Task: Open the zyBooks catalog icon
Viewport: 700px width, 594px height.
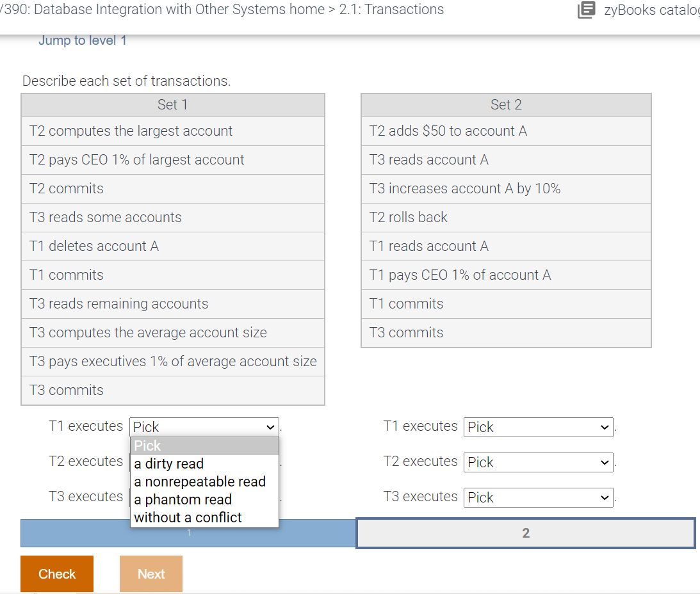Action: [x=585, y=10]
